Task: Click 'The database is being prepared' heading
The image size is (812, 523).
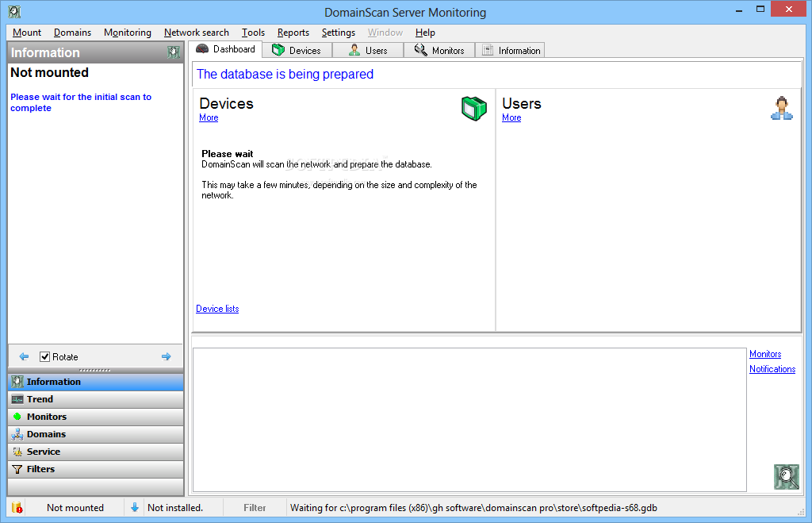Action: click(285, 74)
